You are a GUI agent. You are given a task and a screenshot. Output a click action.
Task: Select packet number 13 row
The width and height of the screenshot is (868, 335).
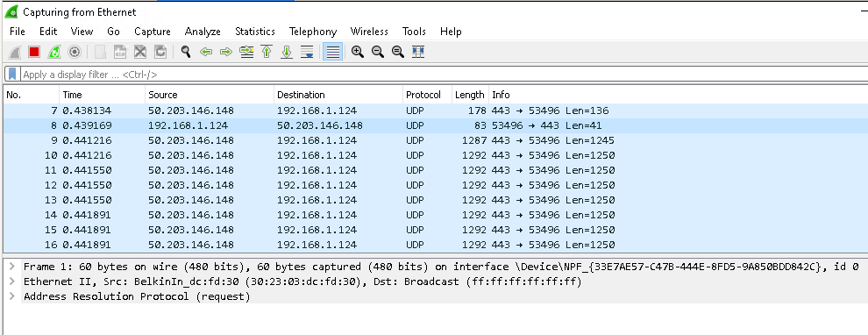436,200
